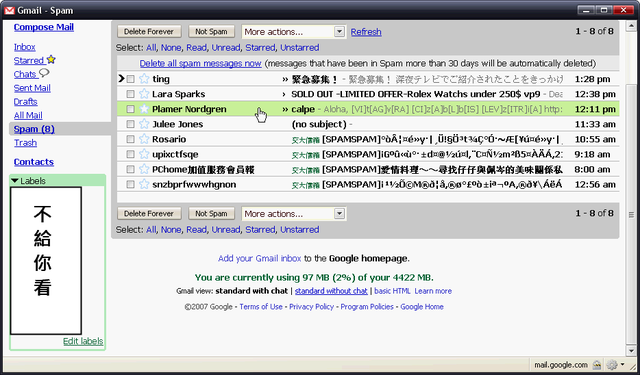Star the message from Rosario
The height and width of the screenshot is (375, 640).
click(144, 139)
